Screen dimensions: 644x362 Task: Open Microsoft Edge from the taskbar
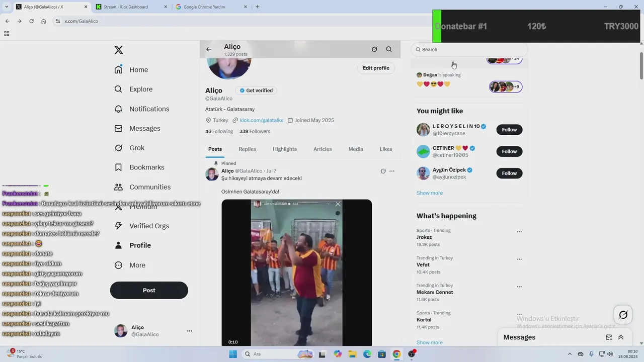(x=367, y=354)
